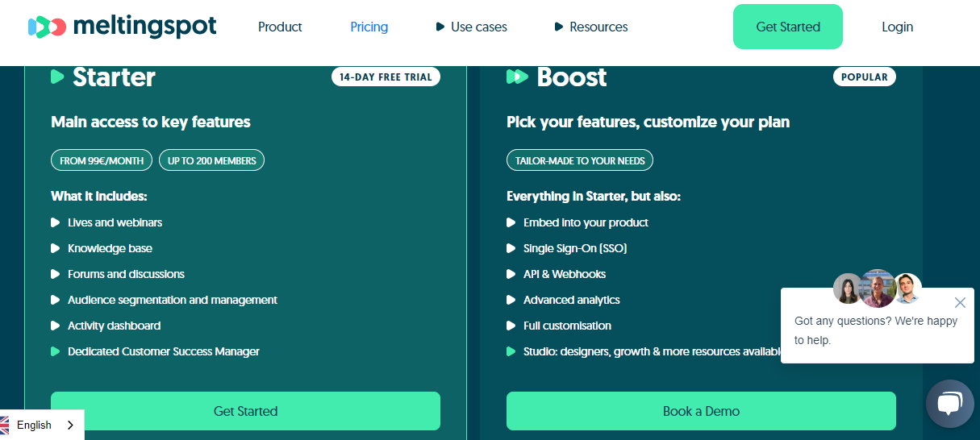The width and height of the screenshot is (980, 440).
Task: Close the chat help popup
Action: [x=960, y=303]
